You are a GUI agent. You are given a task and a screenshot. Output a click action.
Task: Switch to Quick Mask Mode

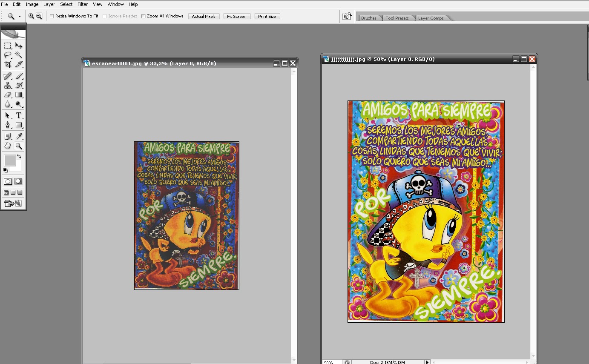18,181
